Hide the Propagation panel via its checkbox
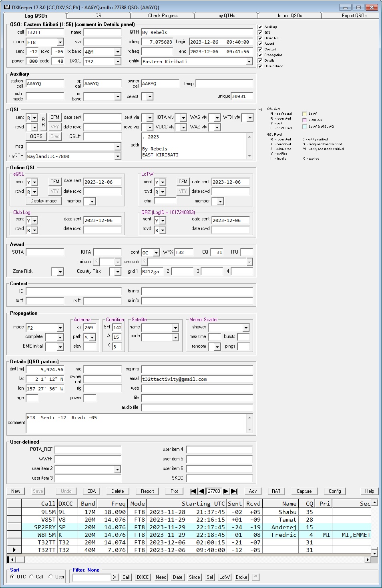 260,55
